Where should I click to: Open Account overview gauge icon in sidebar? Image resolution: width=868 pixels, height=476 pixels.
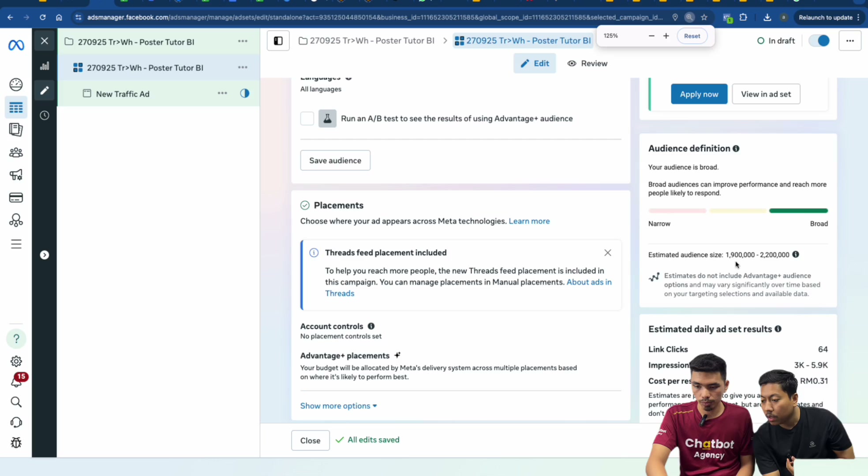16,84
